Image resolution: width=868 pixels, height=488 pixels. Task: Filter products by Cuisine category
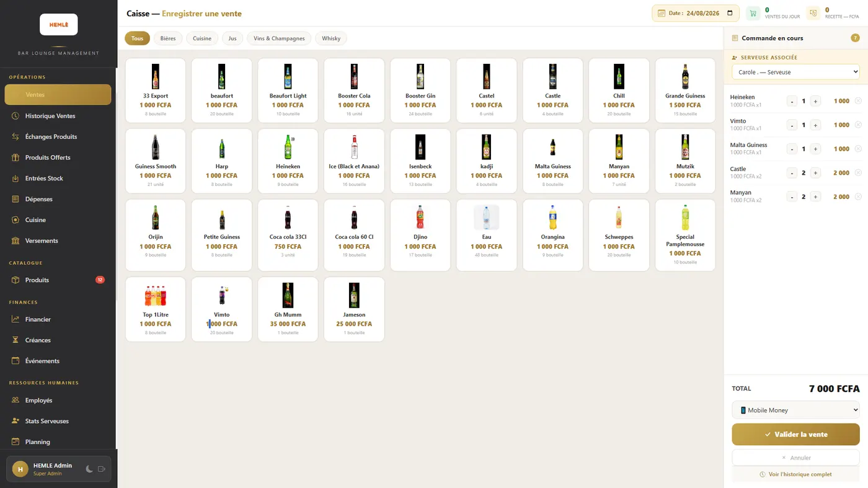tap(202, 38)
